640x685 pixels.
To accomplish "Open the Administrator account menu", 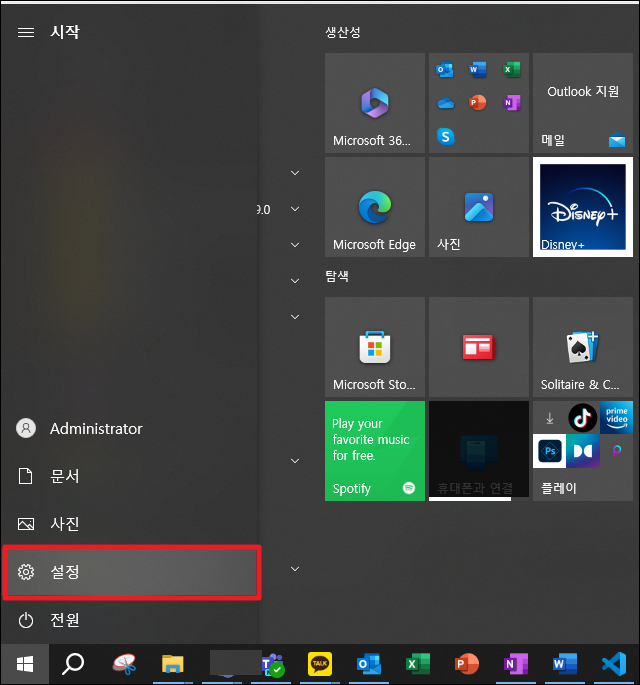I will (131, 429).
